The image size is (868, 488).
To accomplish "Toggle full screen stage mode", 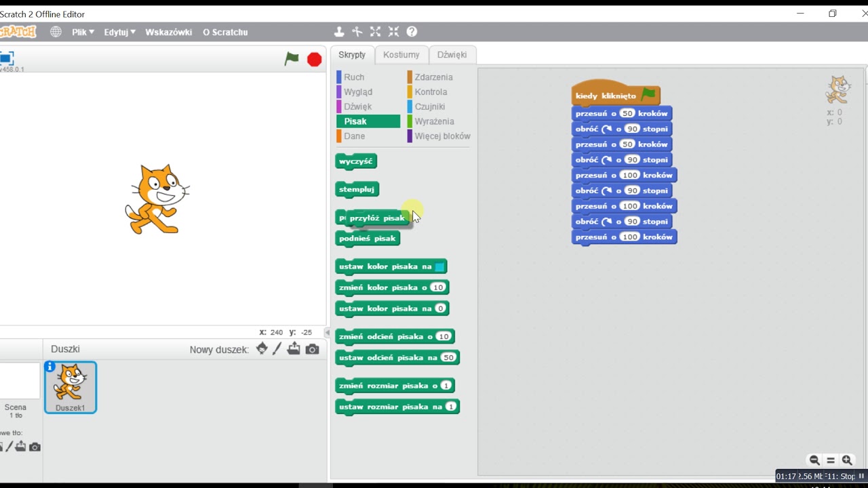I will tap(6, 58).
